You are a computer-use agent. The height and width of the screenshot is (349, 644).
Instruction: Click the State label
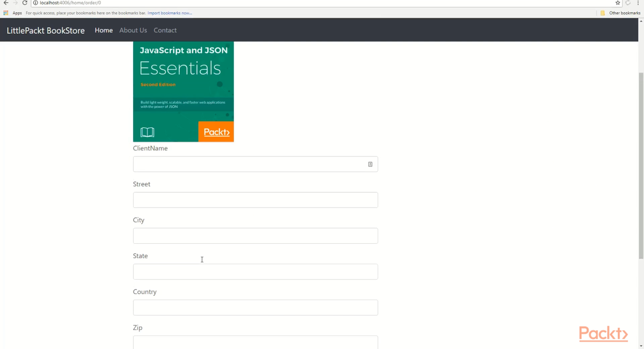pyautogui.click(x=140, y=256)
